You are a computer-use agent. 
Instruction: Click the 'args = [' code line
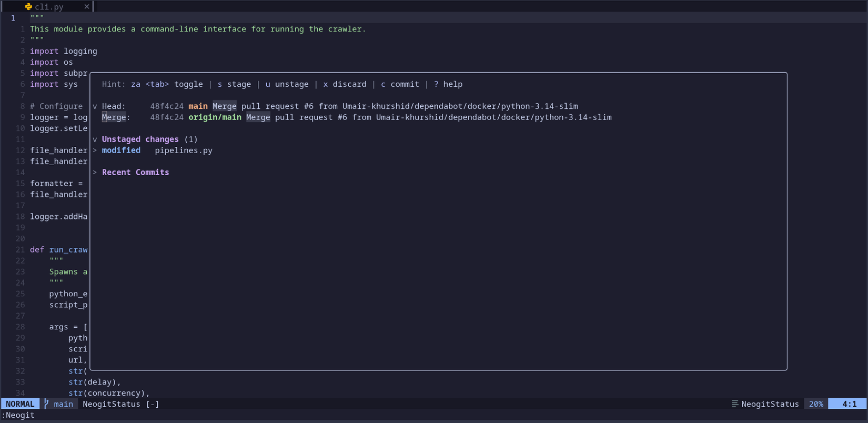(x=68, y=327)
